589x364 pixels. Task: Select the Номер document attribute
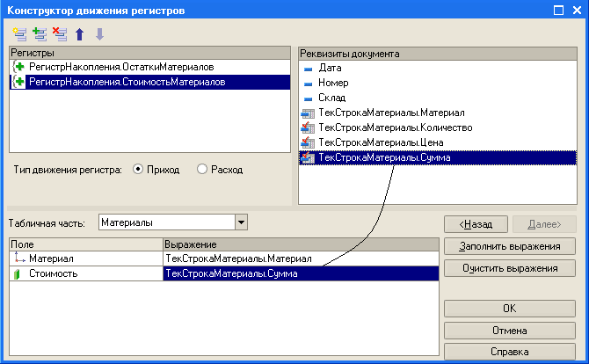point(438,83)
